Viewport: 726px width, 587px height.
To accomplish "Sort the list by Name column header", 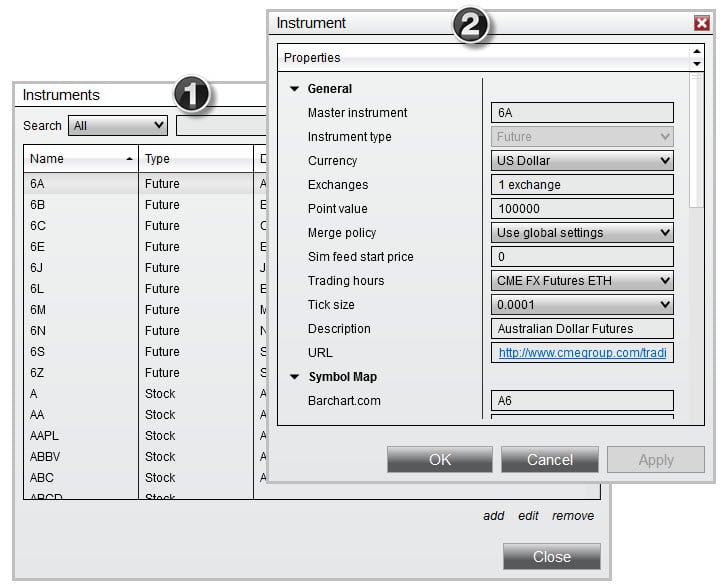I will pyautogui.click(x=80, y=159).
